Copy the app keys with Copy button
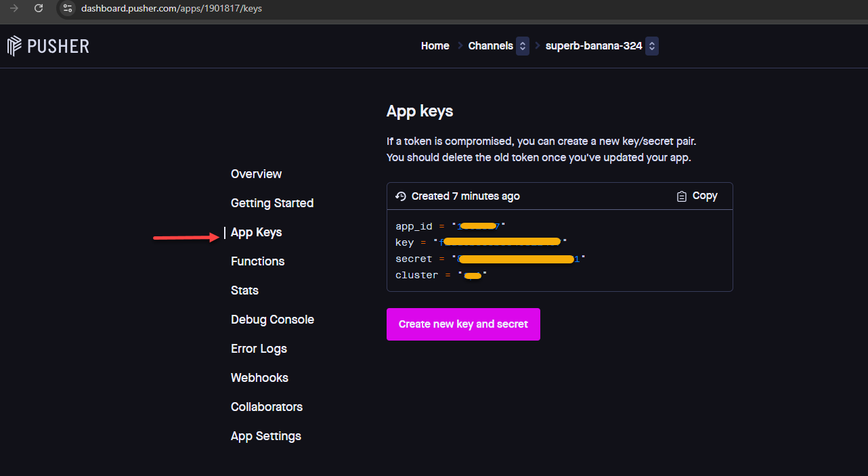868x476 pixels. [697, 196]
